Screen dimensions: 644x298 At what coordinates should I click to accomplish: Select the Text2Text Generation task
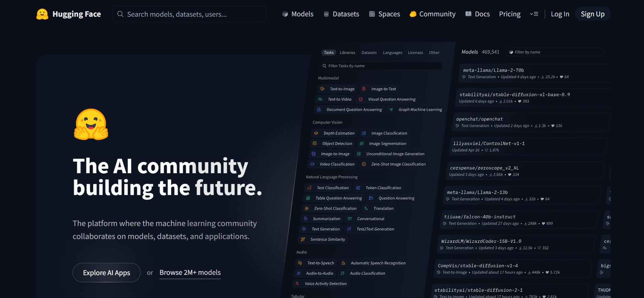tap(371, 229)
